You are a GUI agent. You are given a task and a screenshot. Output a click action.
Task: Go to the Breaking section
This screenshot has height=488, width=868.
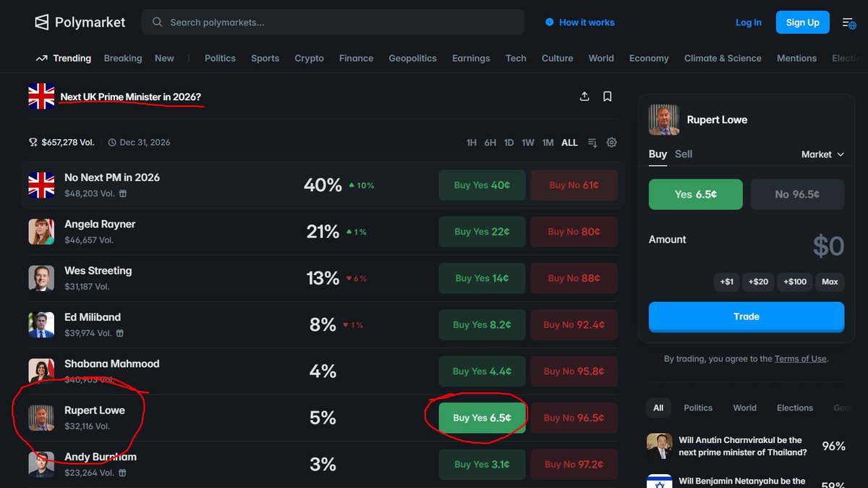pyautogui.click(x=123, y=58)
